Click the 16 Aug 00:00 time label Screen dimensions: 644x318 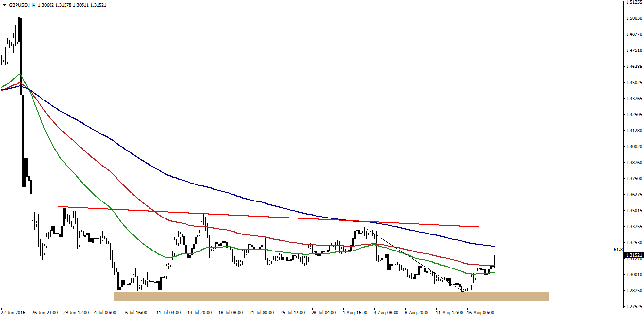[479, 313]
